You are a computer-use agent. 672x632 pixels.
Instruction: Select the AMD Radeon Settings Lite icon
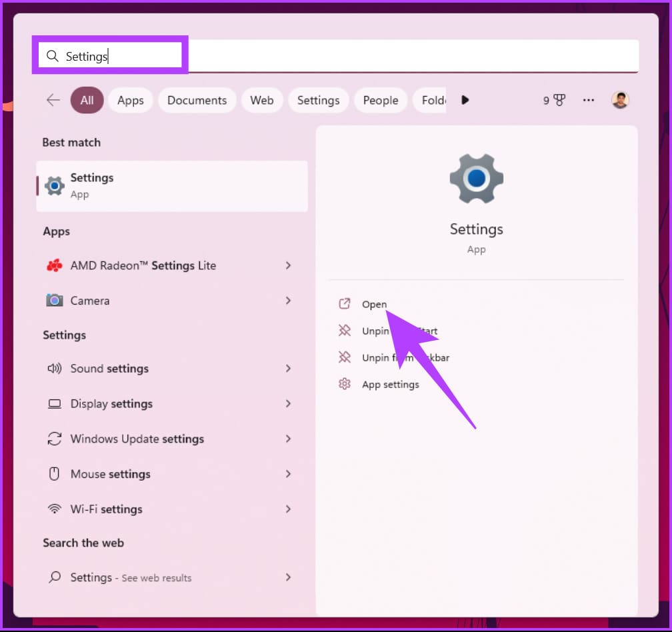point(55,265)
